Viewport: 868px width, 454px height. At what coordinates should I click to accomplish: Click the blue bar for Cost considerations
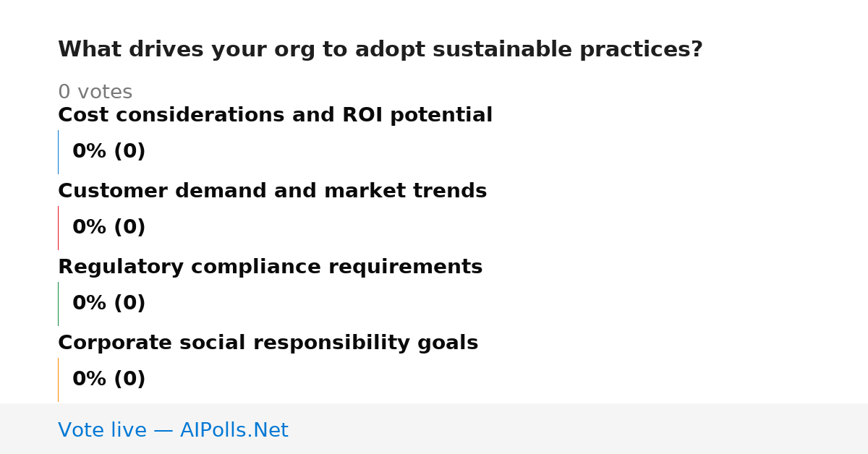58,152
